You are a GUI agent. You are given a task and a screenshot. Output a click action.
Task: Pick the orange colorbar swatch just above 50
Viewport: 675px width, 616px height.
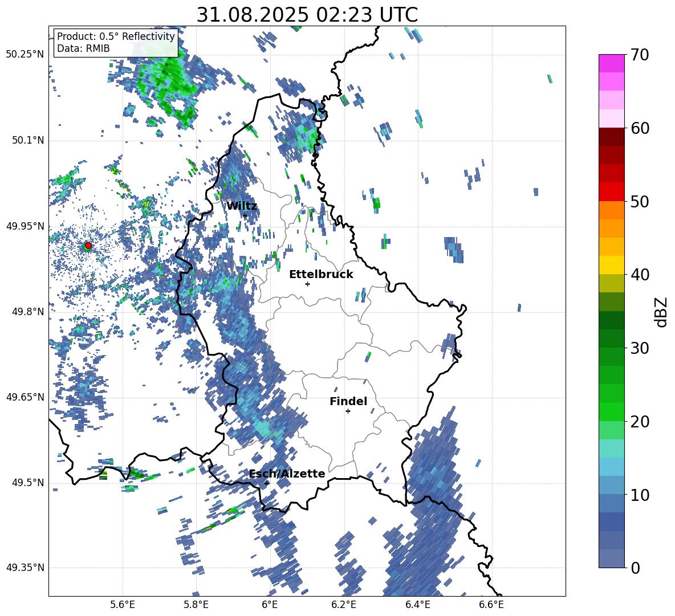pos(611,210)
